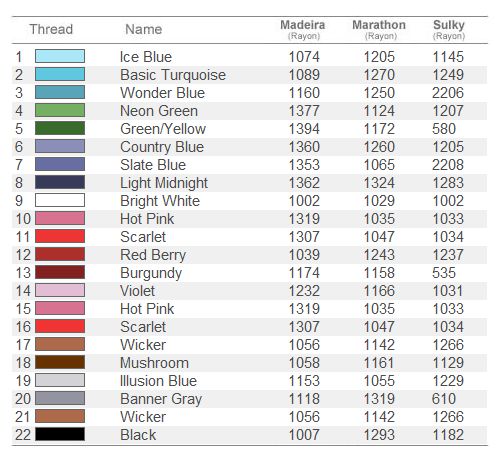The height and width of the screenshot is (456, 500).
Task: Click the Marathon (Rayon) column header
Action: 379,30
